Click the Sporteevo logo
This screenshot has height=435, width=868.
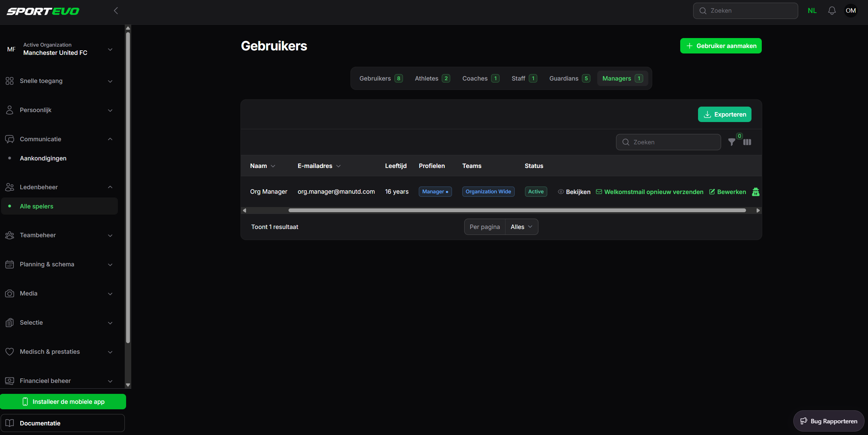[x=43, y=11]
